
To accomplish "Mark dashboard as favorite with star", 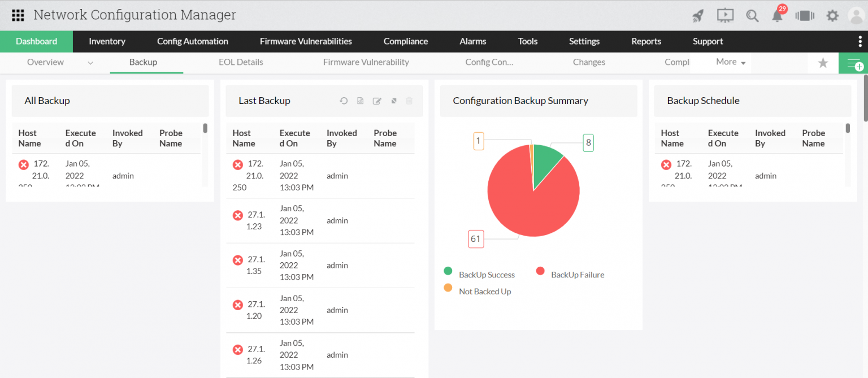I will 823,63.
